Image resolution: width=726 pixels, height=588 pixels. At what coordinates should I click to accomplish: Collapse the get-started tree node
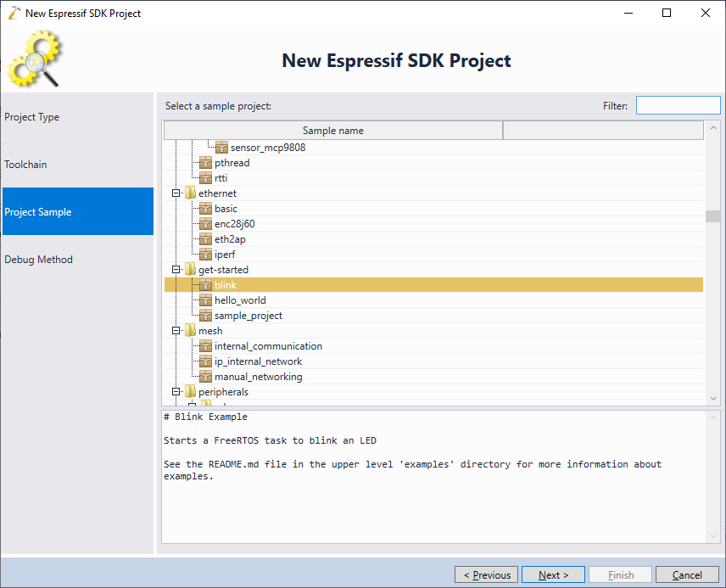pyautogui.click(x=176, y=270)
